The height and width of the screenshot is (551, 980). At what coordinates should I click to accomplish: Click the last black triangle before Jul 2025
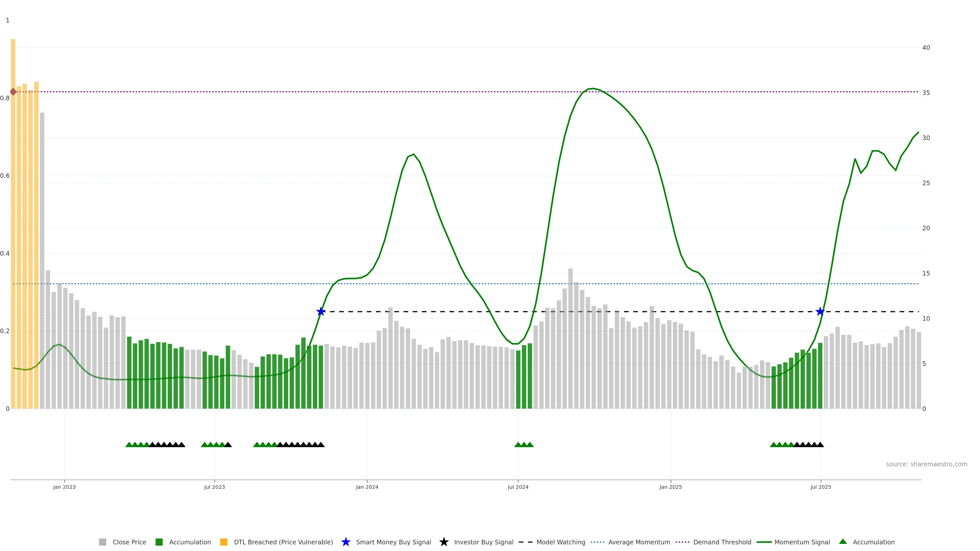(x=820, y=445)
